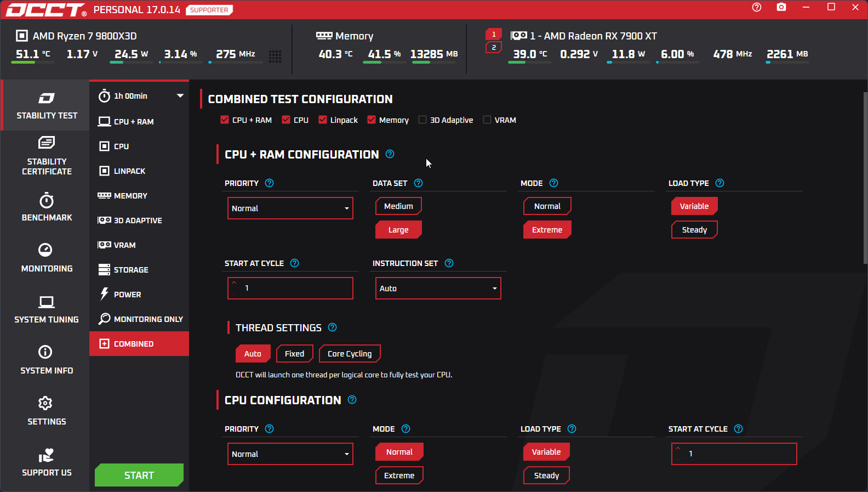Show help for Thread Settings

(333, 327)
